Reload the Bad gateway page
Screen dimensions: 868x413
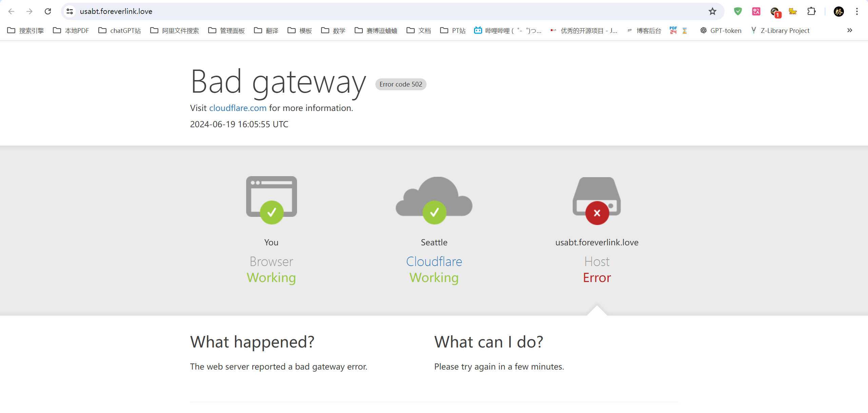tap(48, 12)
